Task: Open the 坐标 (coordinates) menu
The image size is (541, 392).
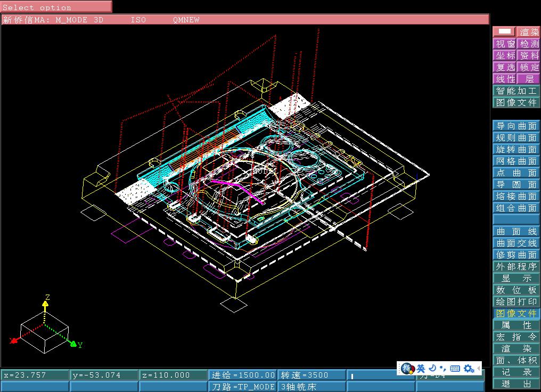Action: click(505, 55)
